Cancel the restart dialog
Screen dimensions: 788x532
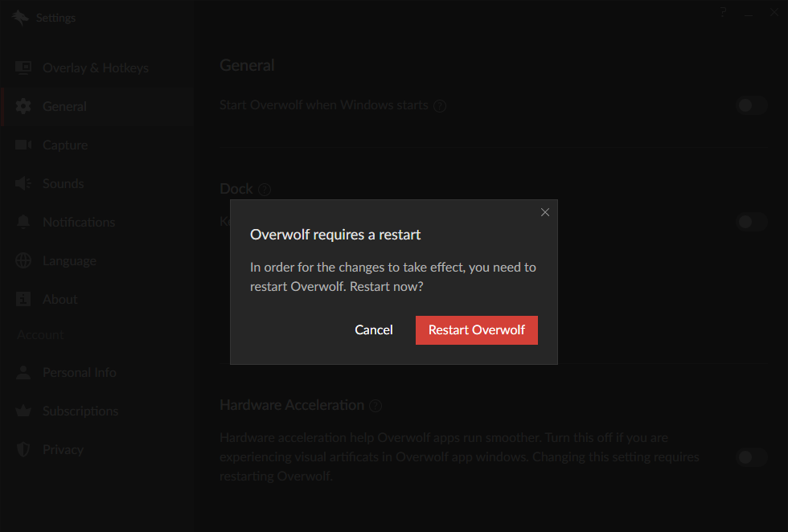tap(373, 330)
